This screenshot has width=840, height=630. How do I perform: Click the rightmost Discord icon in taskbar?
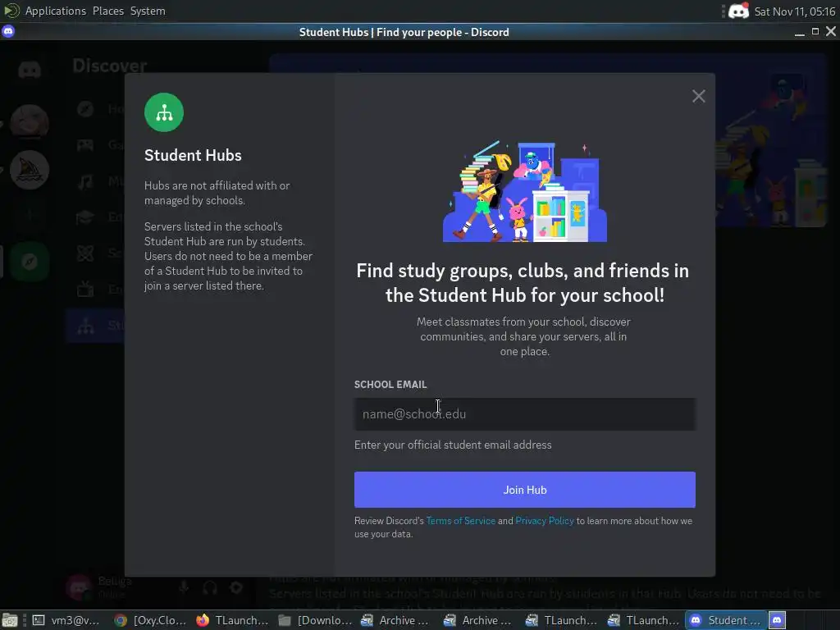coord(778,620)
